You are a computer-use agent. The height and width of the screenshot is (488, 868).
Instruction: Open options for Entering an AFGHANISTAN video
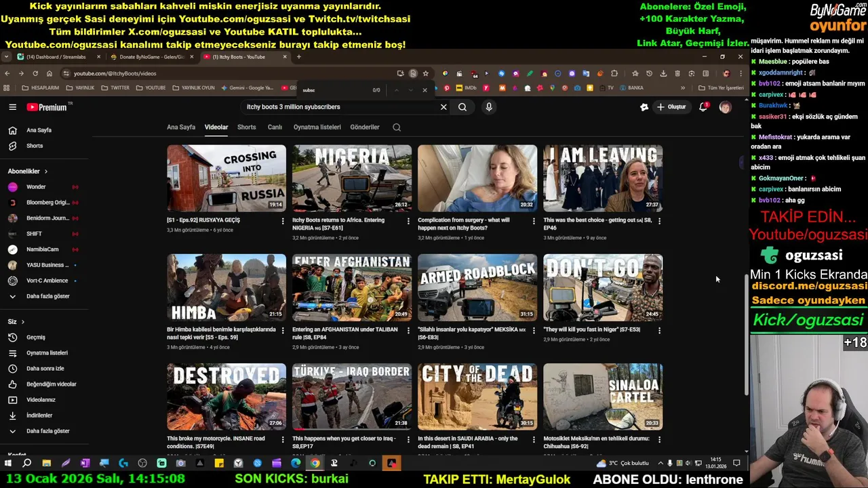(408, 330)
